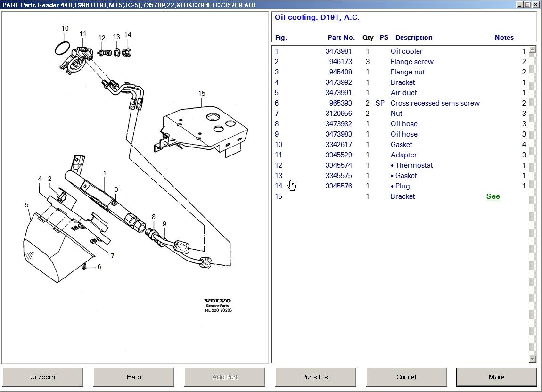Click part number 3473982
The image size is (542, 392).
pyautogui.click(x=338, y=124)
